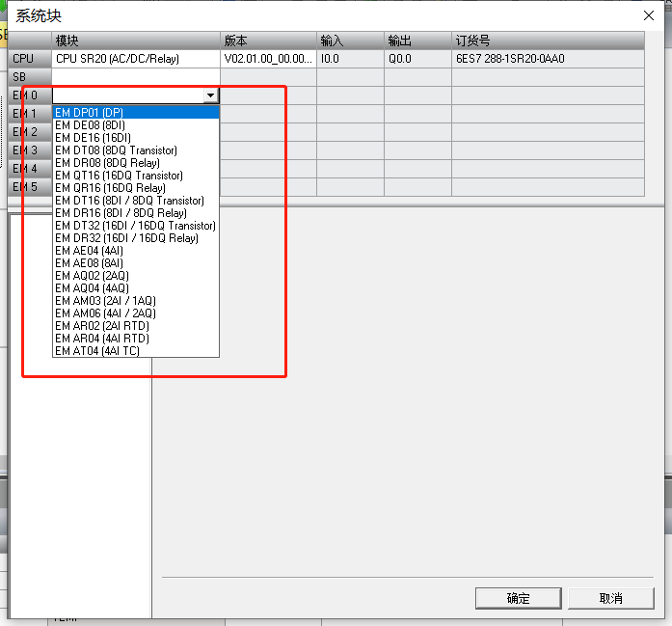Close the 系统块 dialog window
The image size is (672, 626).
click(x=649, y=15)
